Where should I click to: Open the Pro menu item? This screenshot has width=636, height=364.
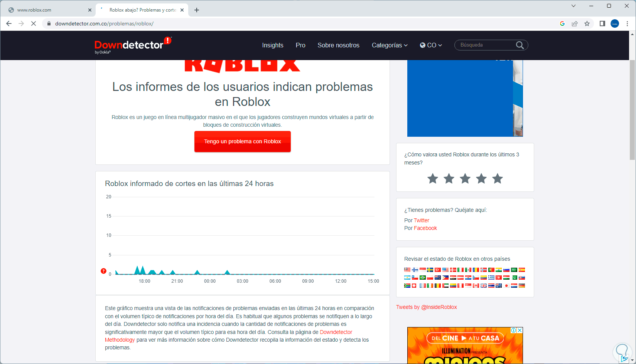click(300, 45)
